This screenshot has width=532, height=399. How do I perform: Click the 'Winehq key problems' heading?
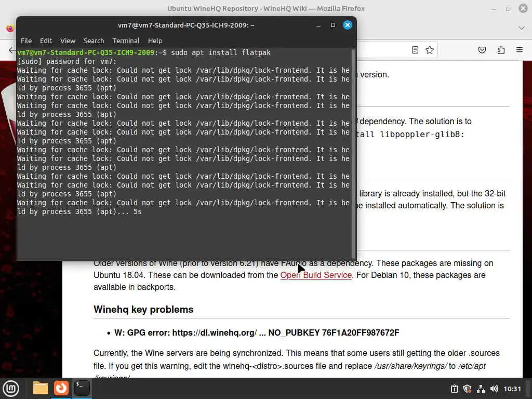143,310
